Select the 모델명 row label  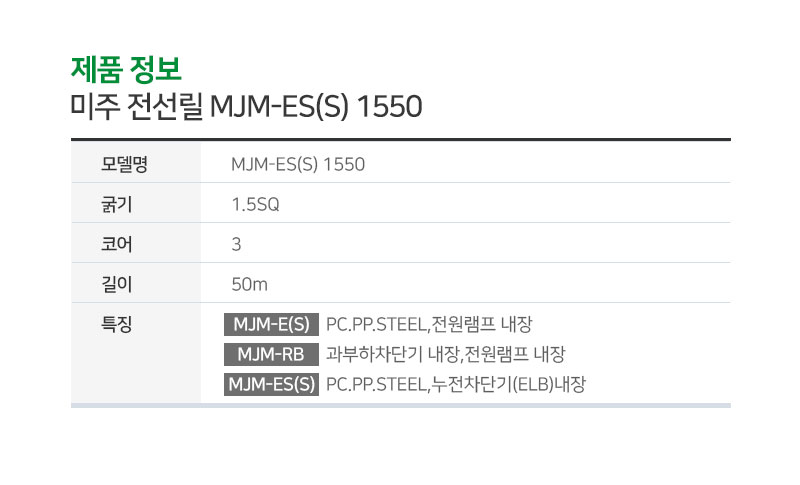(124, 164)
